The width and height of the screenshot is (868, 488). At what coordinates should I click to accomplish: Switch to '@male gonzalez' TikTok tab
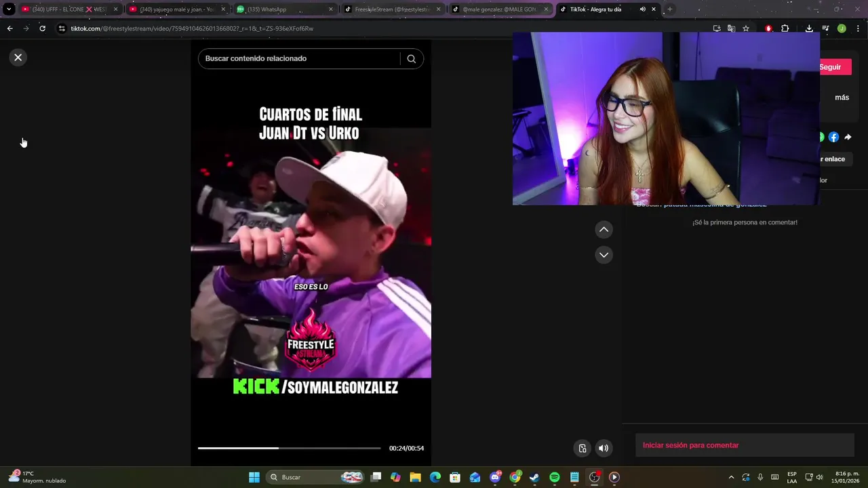point(500,9)
